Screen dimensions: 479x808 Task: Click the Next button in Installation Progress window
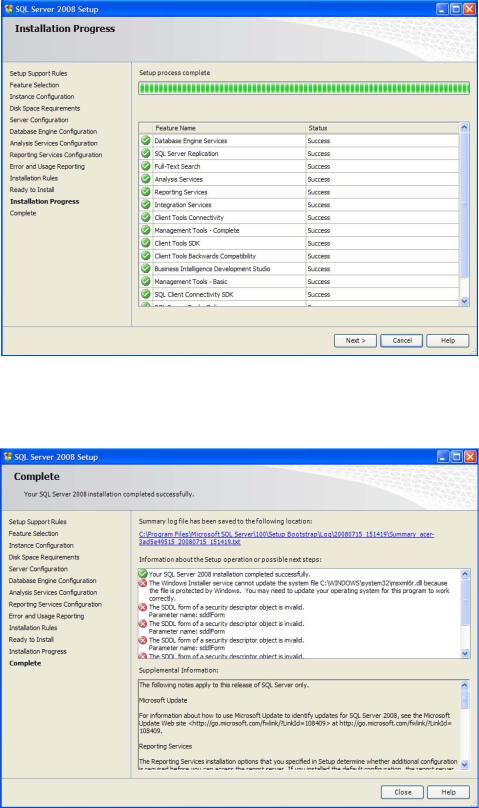[x=355, y=341]
